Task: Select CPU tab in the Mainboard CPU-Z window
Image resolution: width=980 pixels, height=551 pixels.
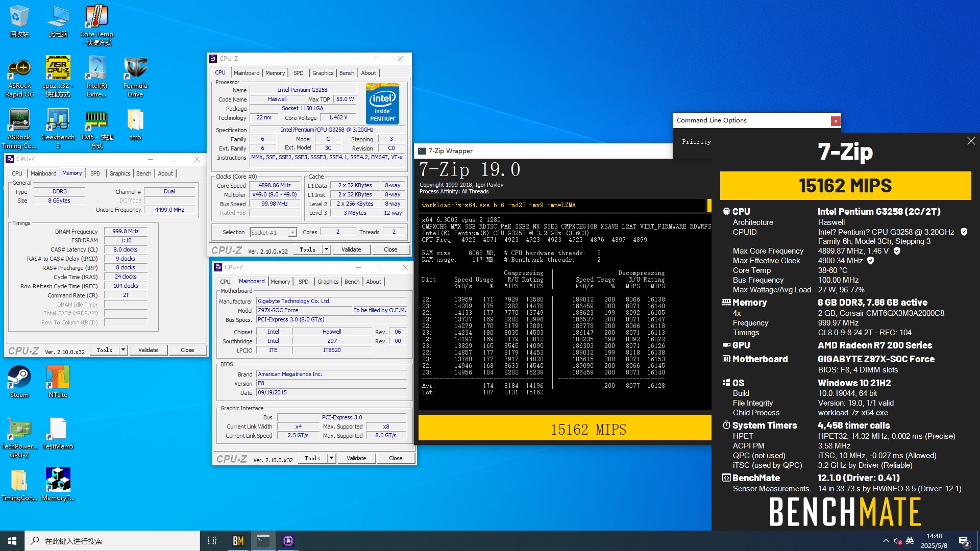Action: [225, 282]
